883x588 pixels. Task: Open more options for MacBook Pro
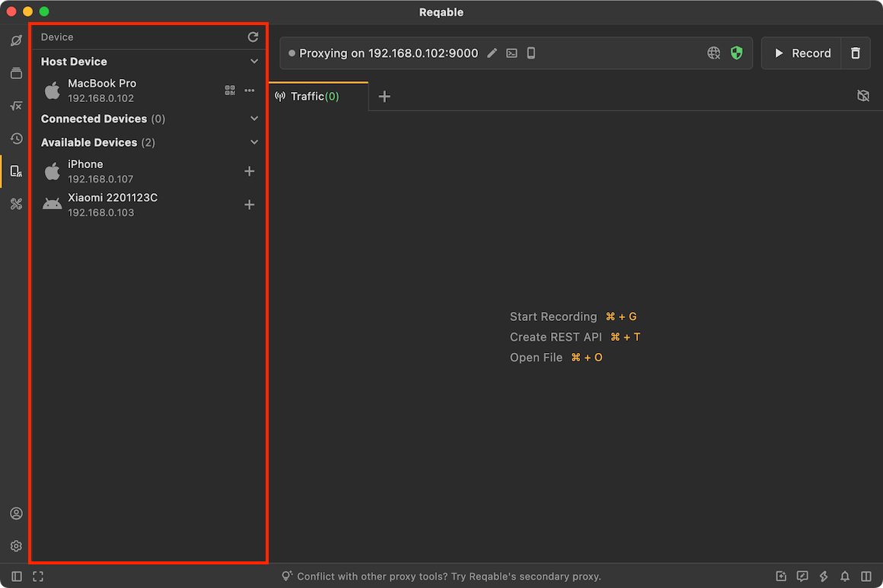tap(250, 90)
